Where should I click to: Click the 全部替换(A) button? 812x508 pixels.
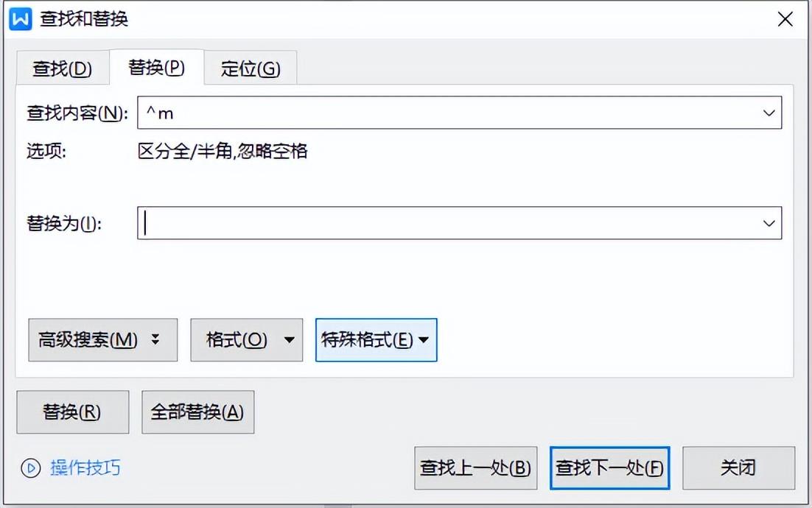click(197, 412)
